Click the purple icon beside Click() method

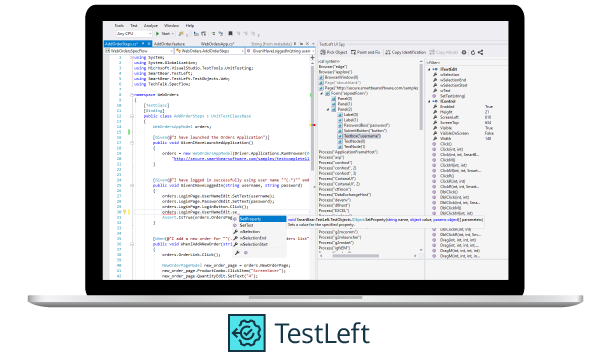pyautogui.click(x=435, y=144)
